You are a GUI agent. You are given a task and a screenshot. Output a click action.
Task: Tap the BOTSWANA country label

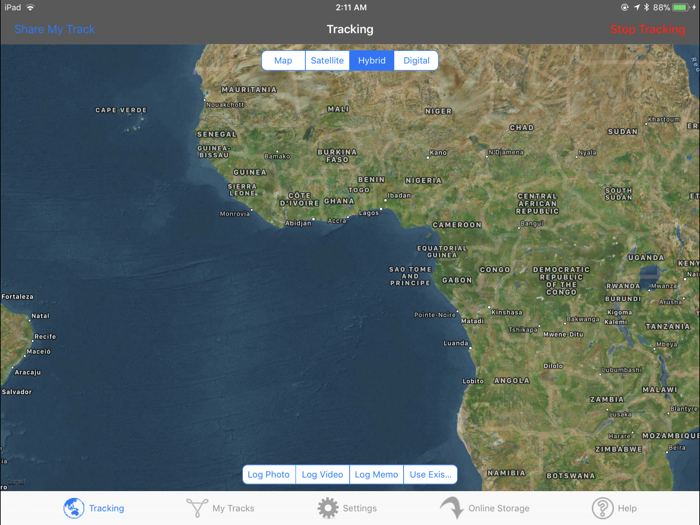571,476
